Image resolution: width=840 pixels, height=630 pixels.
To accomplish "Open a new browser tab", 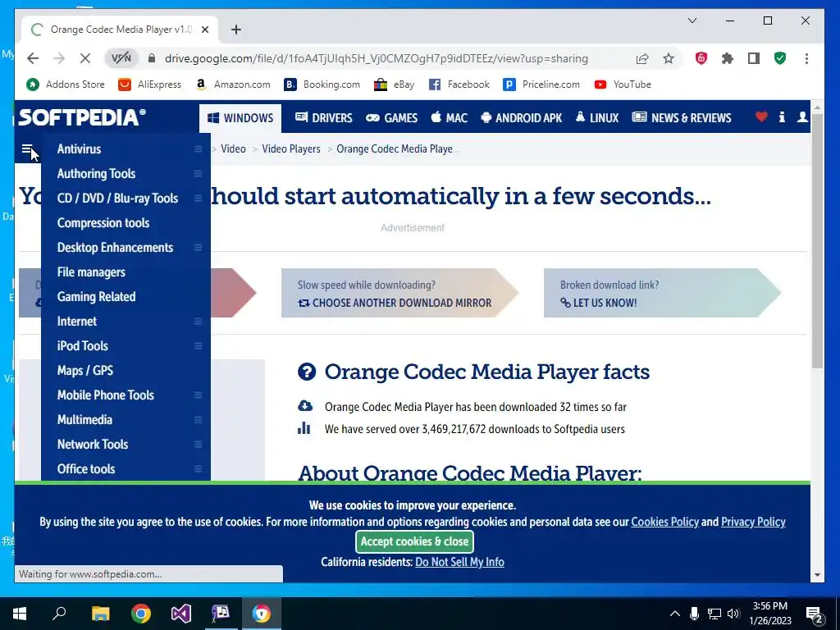I will coord(236,30).
